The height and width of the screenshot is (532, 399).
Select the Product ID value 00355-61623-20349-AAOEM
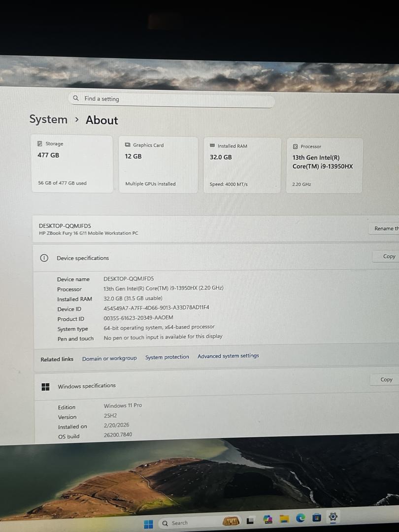click(138, 318)
